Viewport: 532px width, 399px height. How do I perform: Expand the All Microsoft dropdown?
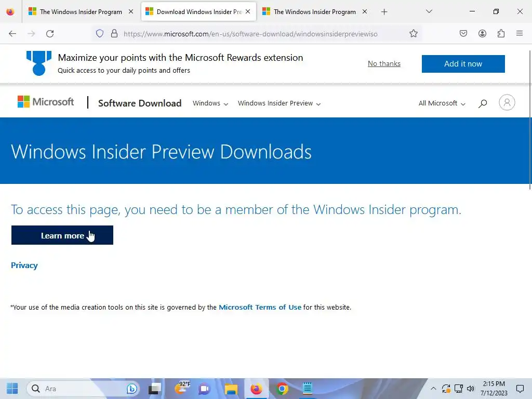coord(442,103)
